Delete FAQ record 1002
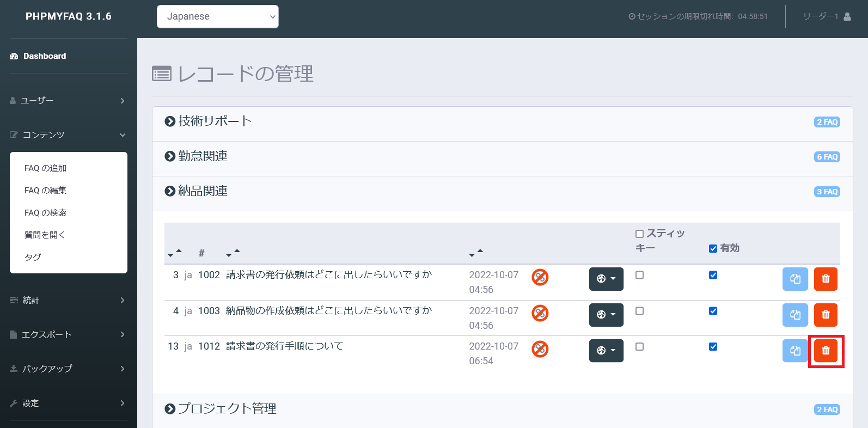The height and width of the screenshot is (428, 868). tap(826, 279)
